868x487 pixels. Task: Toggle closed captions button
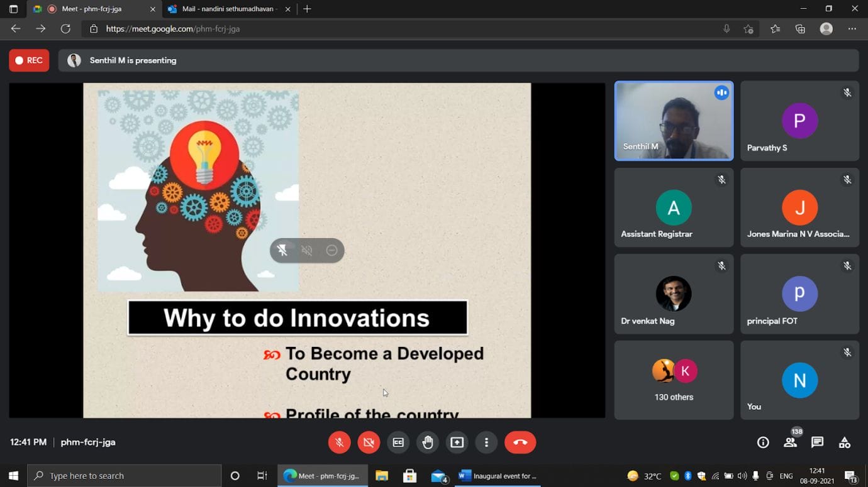click(398, 442)
